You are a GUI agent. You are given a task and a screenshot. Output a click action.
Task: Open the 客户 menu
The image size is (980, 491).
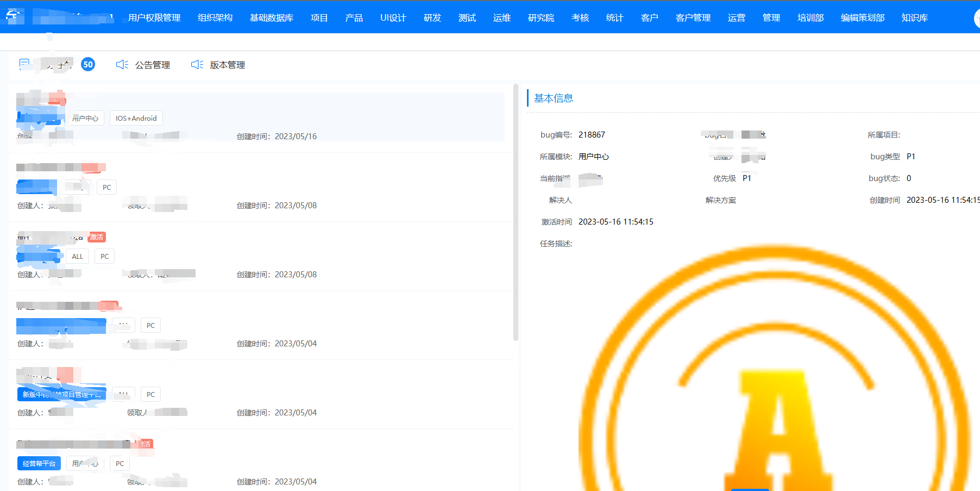650,18
